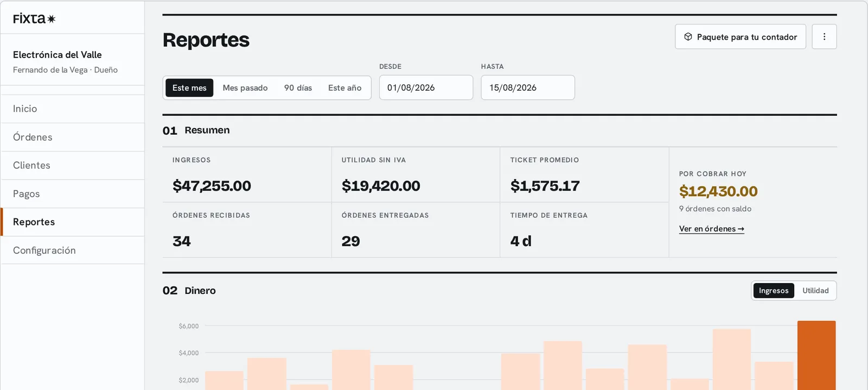Click the $4,000 axis label
The height and width of the screenshot is (390, 868).
point(189,353)
